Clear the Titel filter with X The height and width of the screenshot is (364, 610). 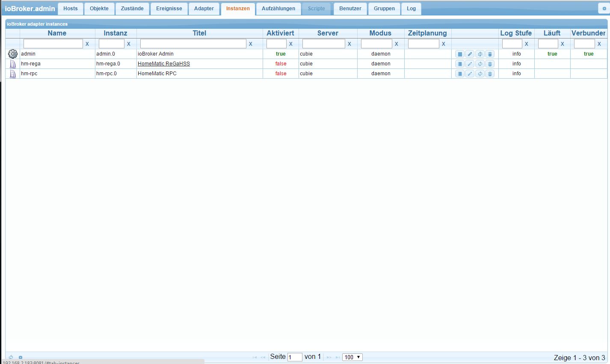point(251,44)
